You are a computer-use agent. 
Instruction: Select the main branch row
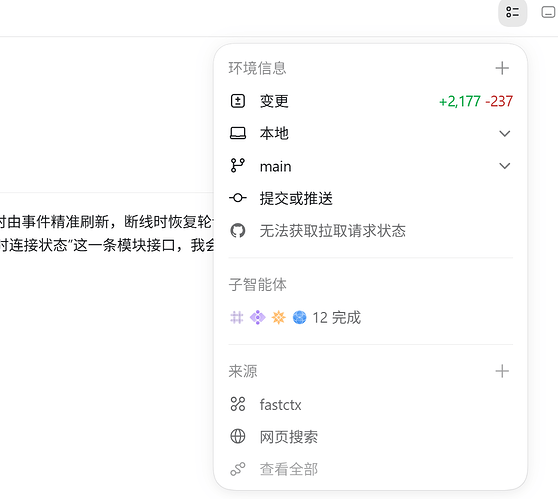(370, 166)
